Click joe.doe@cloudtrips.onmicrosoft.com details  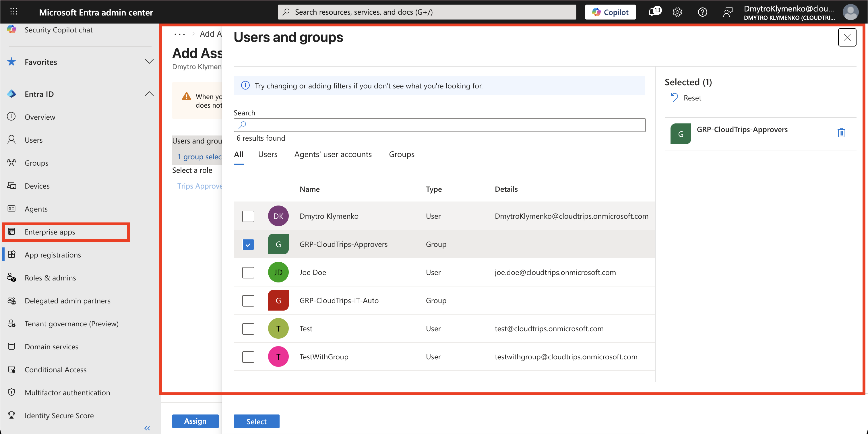(555, 272)
